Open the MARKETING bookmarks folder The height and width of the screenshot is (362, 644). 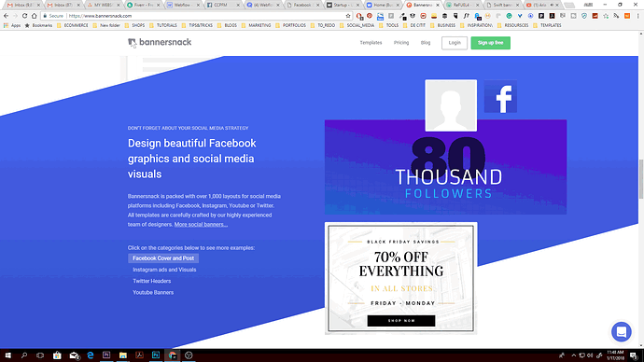[x=257, y=25]
